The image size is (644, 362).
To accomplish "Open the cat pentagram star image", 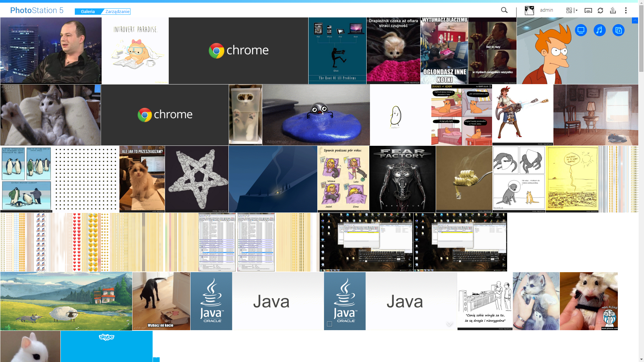I will [x=197, y=179].
